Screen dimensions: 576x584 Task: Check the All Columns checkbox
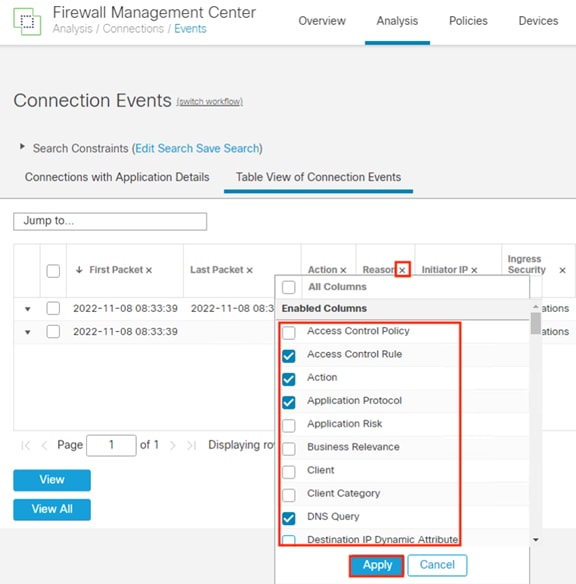[x=289, y=287]
